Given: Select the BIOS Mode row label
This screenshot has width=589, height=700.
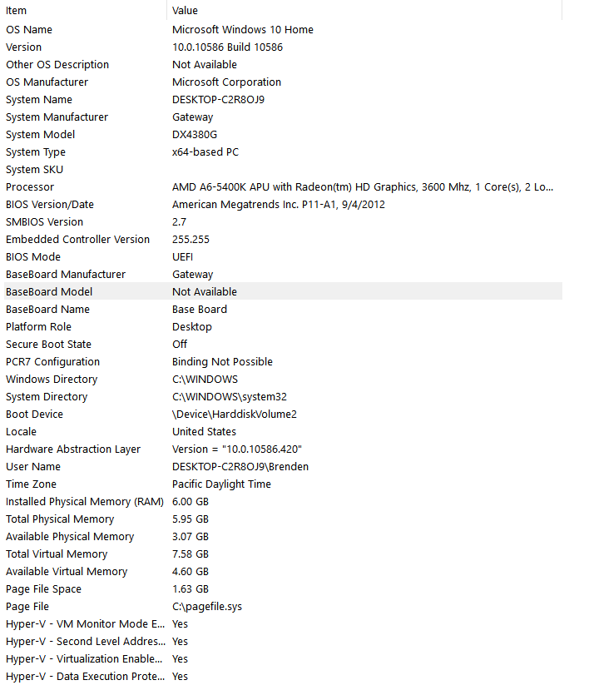Looking at the screenshot, I should 33,256.
